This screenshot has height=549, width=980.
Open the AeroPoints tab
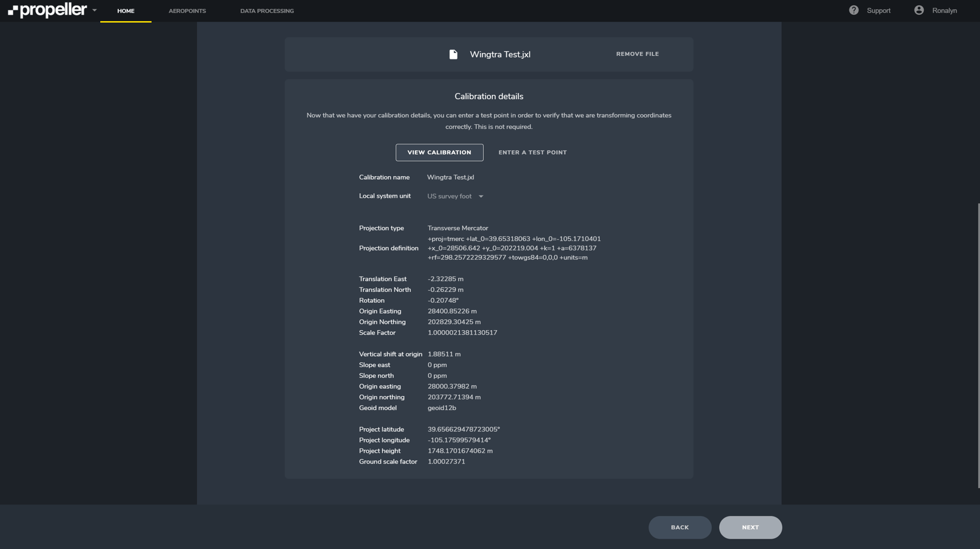coord(187,11)
